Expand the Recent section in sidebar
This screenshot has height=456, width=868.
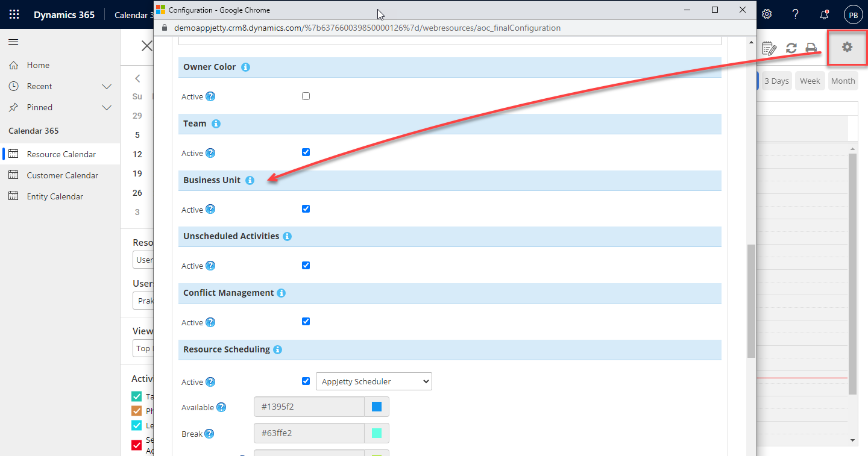pos(107,86)
